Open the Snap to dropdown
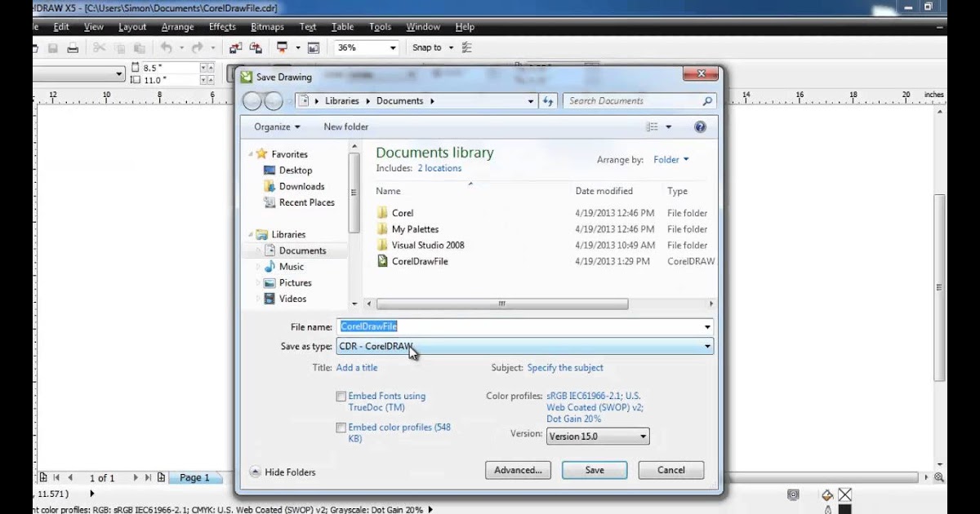The image size is (980, 514). 449,48
